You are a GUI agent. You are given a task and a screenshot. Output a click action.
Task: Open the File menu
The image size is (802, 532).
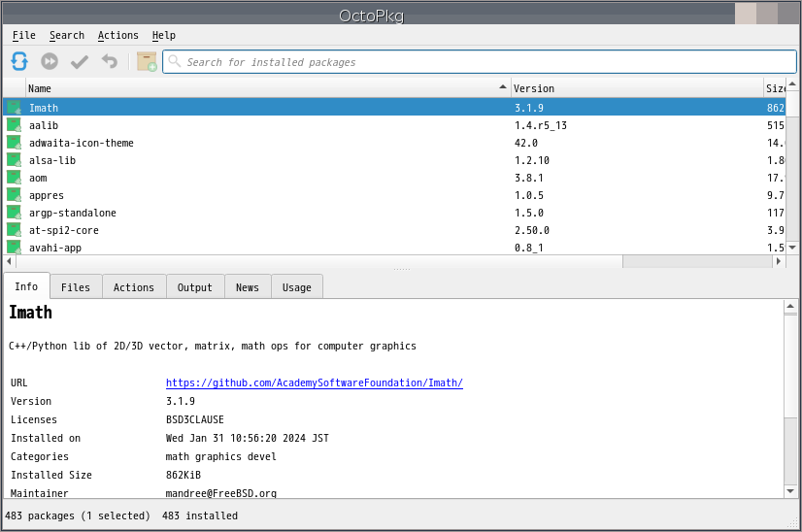tap(24, 35)
